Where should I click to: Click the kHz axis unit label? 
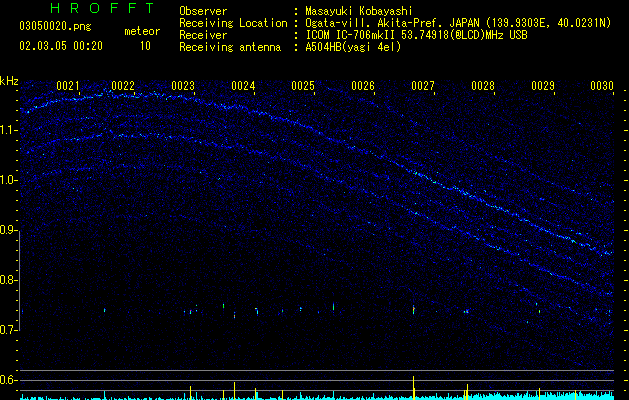click(x=9, y=81)
